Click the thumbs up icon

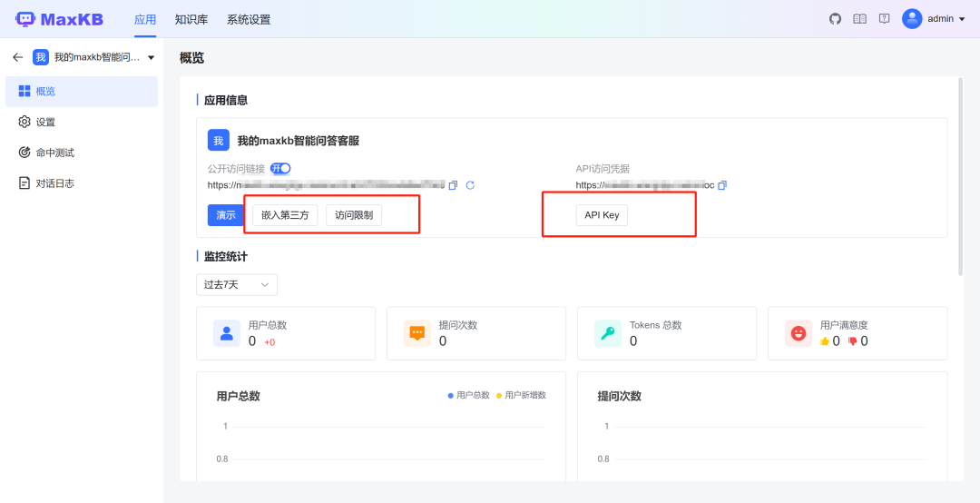tap(825, 341)
